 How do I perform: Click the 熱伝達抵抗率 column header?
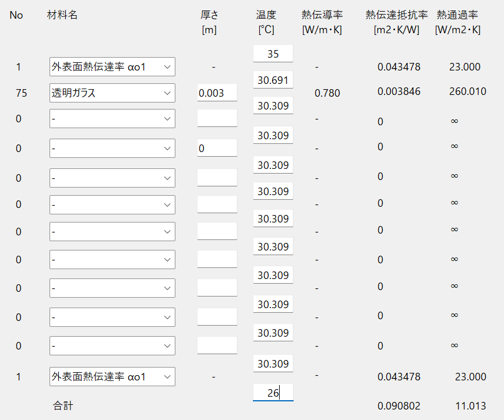tap(397, 22)
